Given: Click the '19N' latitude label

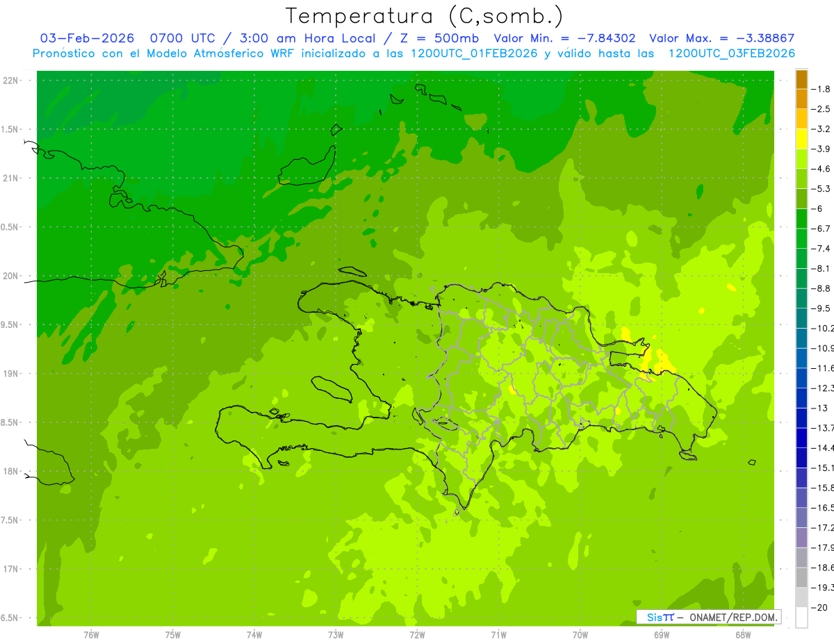Looking at the screenshot, I should [x=10, y=374].
